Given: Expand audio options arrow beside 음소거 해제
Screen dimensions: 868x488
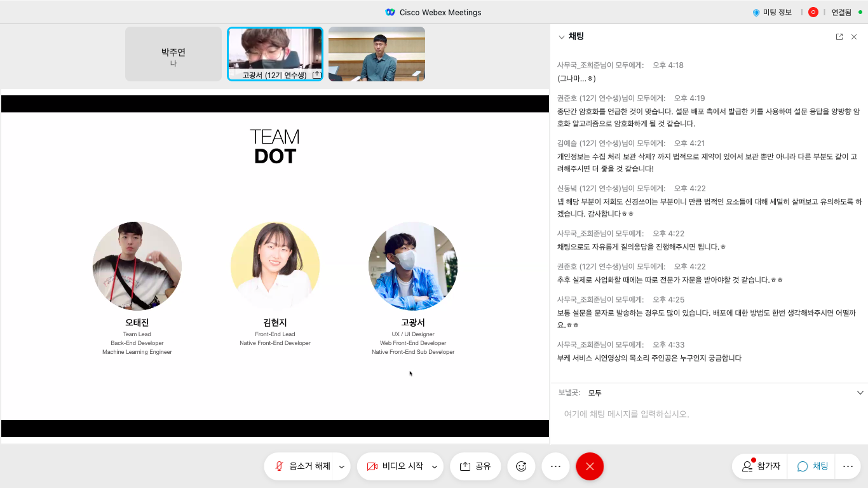Looking at the screenshot, I should click(342, 466).
